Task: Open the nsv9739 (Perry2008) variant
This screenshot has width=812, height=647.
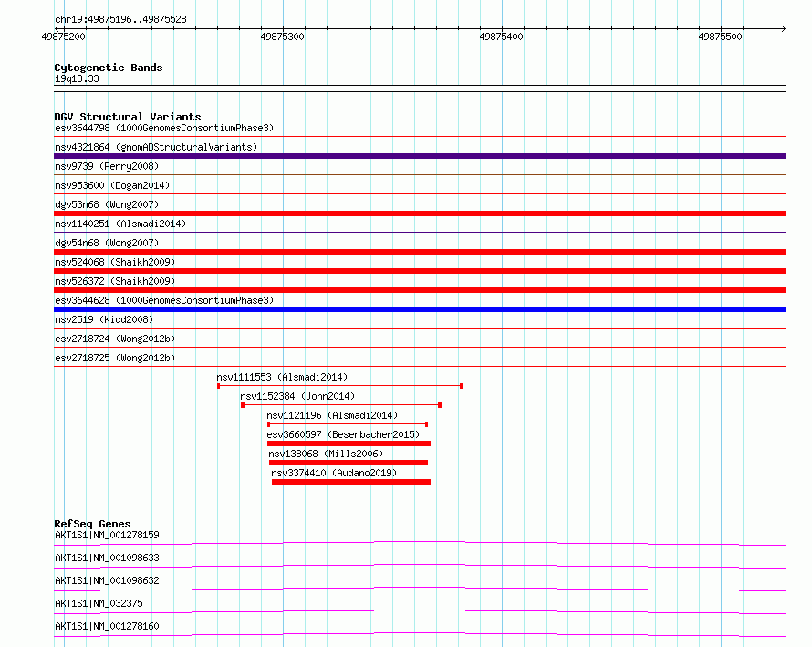Action: (107, 166)
